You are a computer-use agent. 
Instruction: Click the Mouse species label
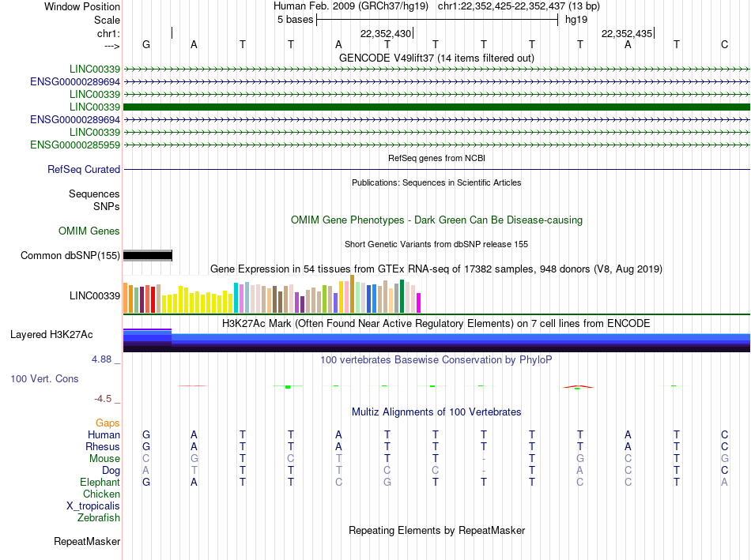(104, 459)
